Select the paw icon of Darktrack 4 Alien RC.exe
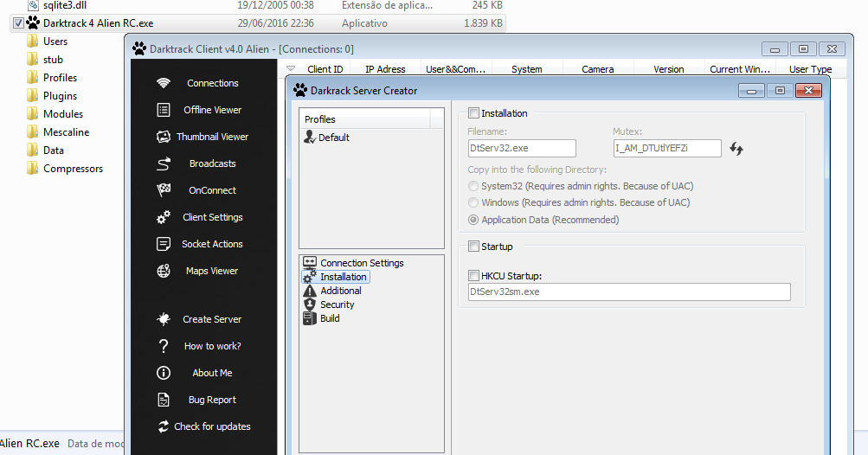The width and height of the screenshot is (868, 455). pyautogui.click(x=34, y=22)
